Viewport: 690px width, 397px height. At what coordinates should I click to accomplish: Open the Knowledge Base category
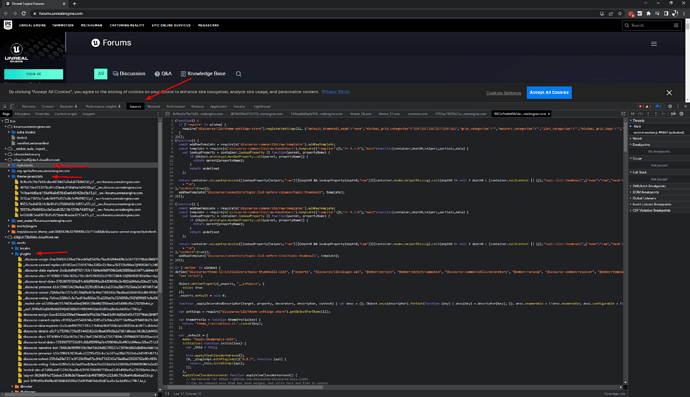203,74
